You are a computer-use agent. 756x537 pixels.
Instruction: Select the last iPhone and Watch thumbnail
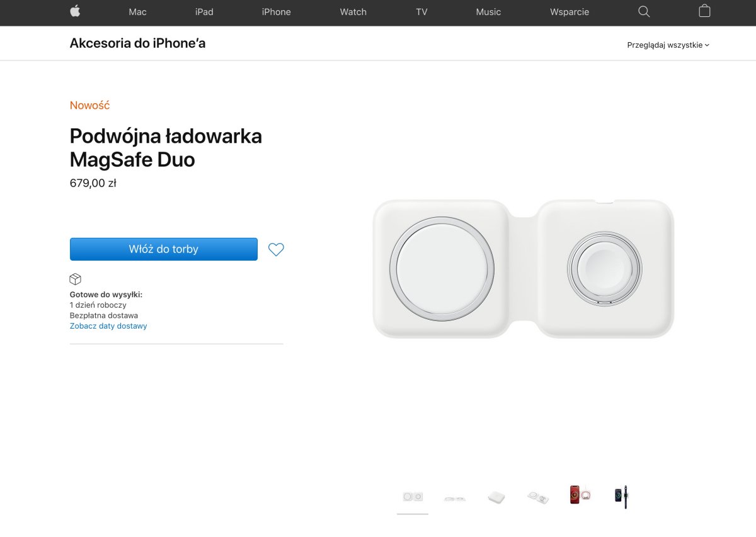pyautogui.click(x=622, y=495)
